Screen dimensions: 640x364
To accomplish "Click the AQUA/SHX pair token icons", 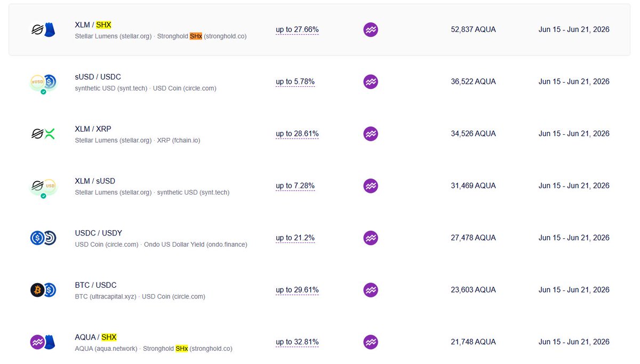I will [43, 342].
